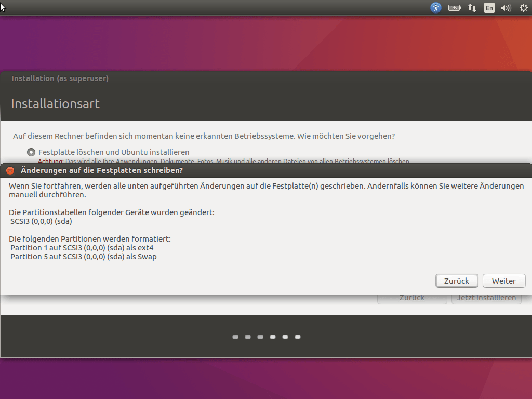Click the red 'Achtung:' warning line
Image resolution: width=532 pixels, height=399 pixels.
coord(224,161)
